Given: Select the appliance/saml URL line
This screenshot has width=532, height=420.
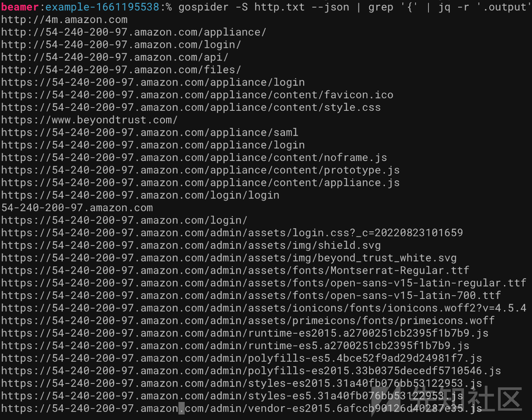Looking at the screenshot, I should tap(150, 133).
